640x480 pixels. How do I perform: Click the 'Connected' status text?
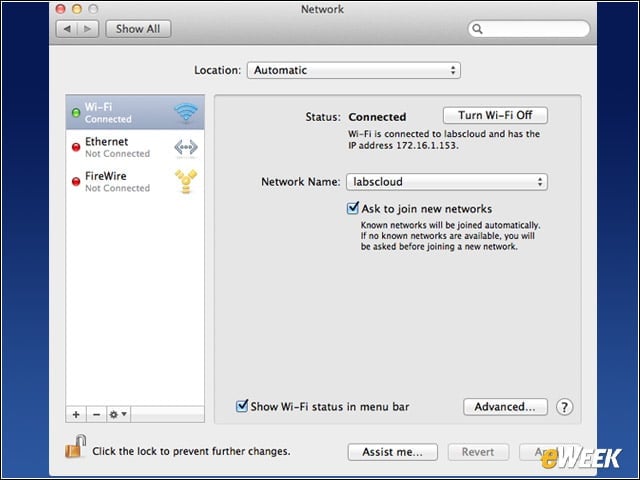click(x=377, y=117)
